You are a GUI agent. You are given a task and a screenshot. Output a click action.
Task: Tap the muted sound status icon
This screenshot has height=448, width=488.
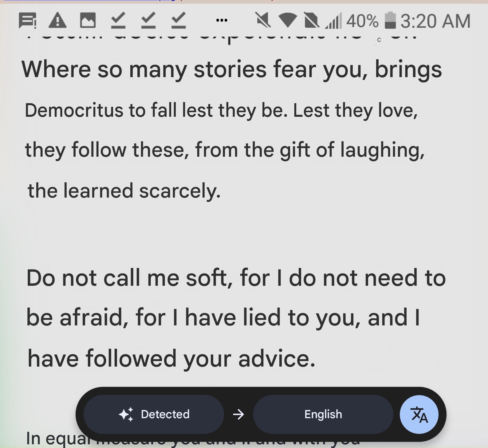[x=263, y=21]
